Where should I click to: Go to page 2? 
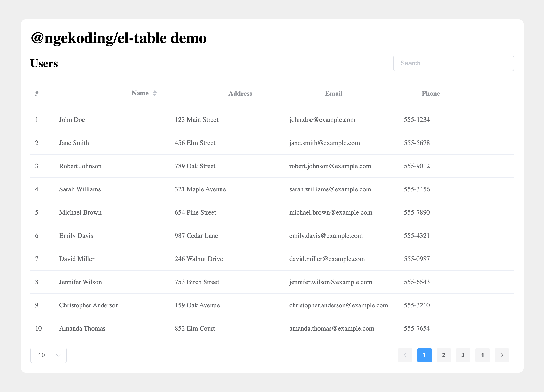click(444, 355)
